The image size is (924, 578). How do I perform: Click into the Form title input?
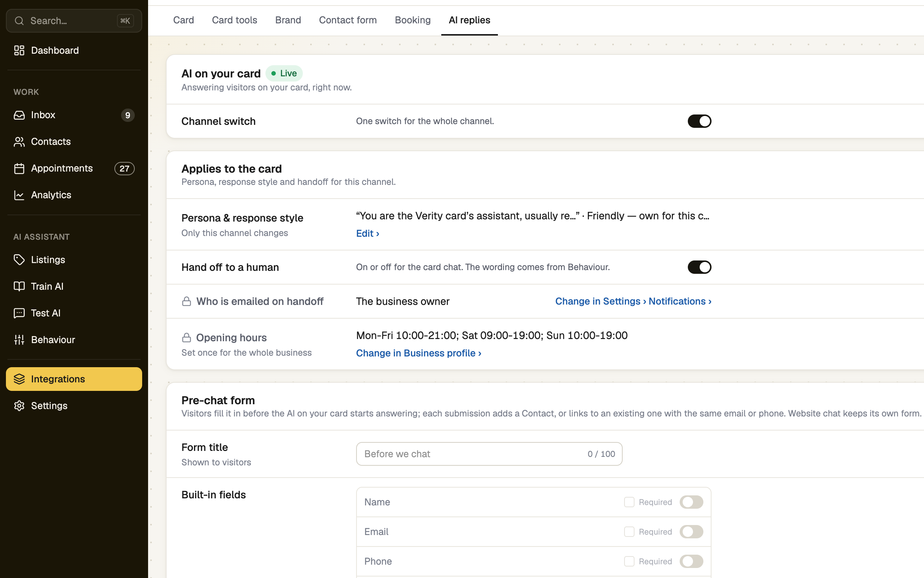(x=489, y=454)
